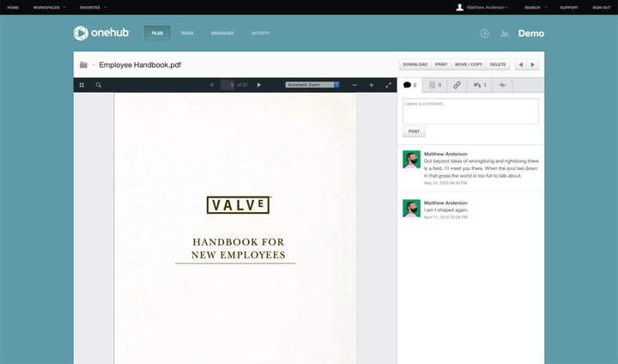Click the 'of 37' page count text
The width and height of the screenshot is (618, 364).
click(x=242, y=85)
